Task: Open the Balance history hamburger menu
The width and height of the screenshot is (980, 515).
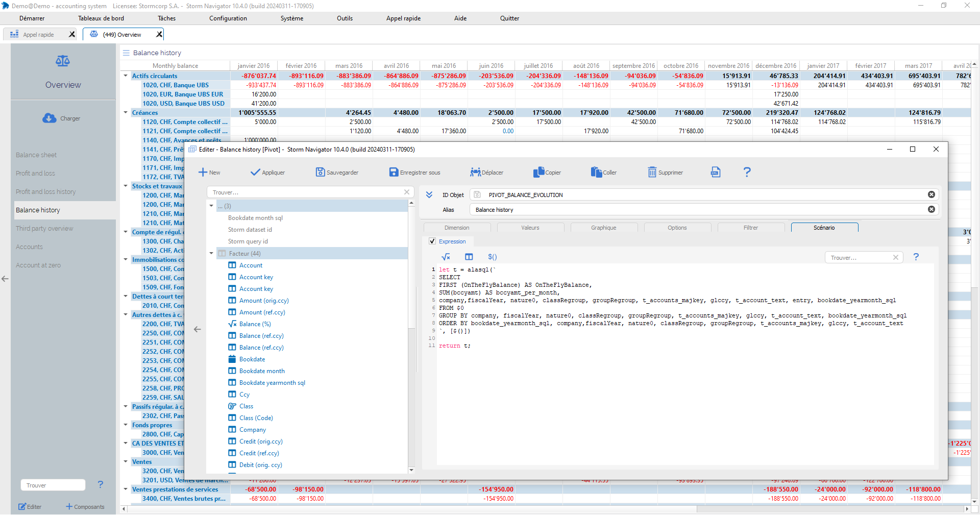Action: (126, 53)
